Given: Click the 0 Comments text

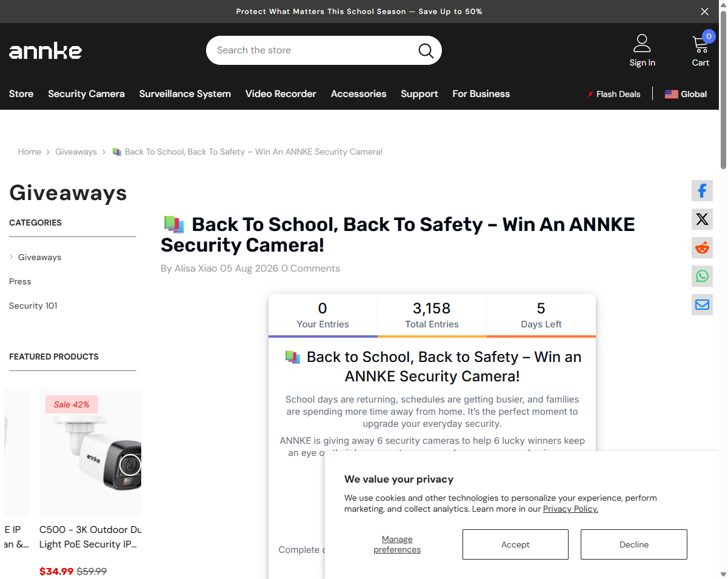Looking at the screenshot, I should 310,269.
